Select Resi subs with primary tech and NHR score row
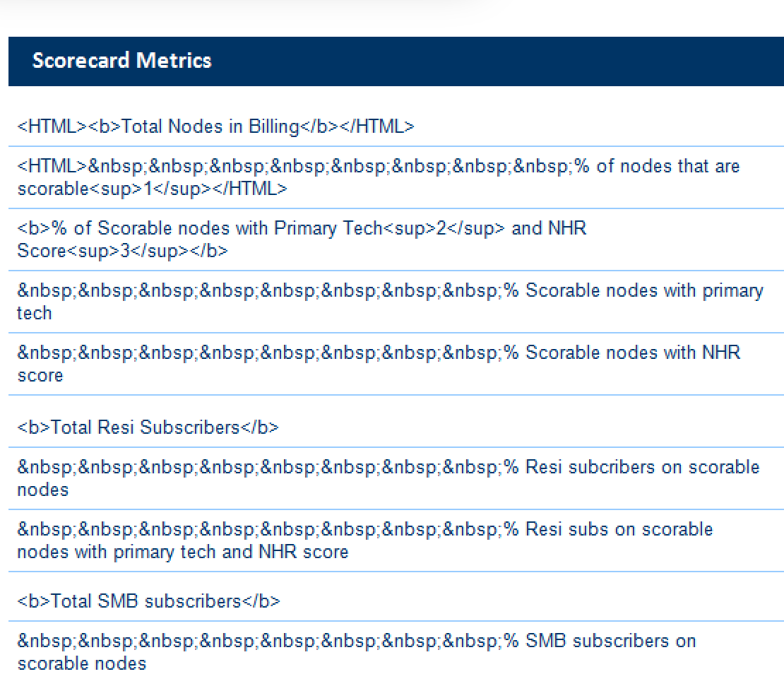 [x=364, y=540]
